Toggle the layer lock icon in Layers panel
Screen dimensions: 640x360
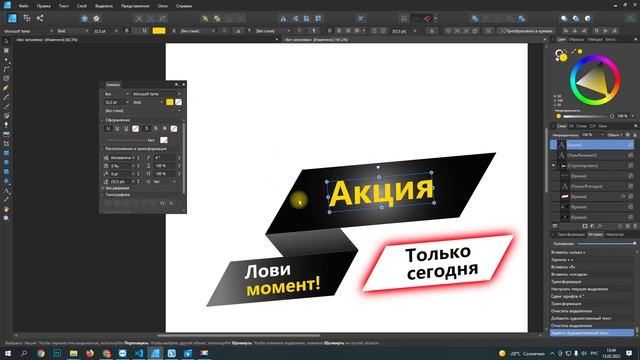635,135
